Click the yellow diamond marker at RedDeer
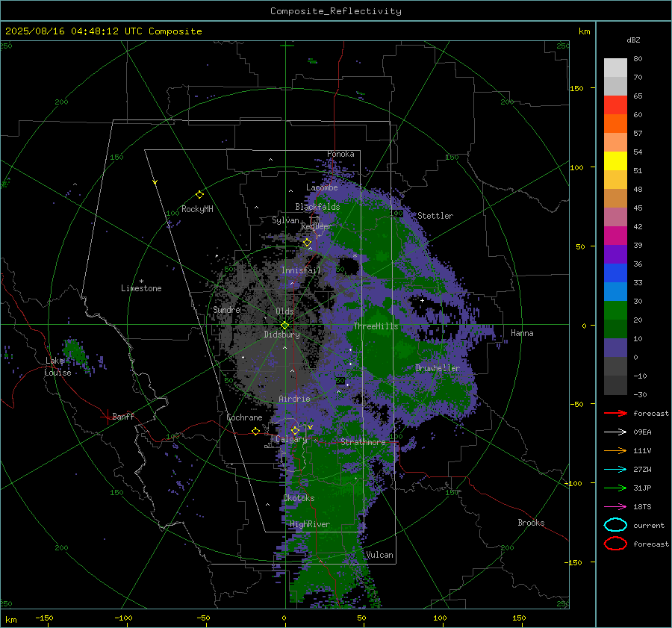The image size is (672, 628). [x=307, y=243]
